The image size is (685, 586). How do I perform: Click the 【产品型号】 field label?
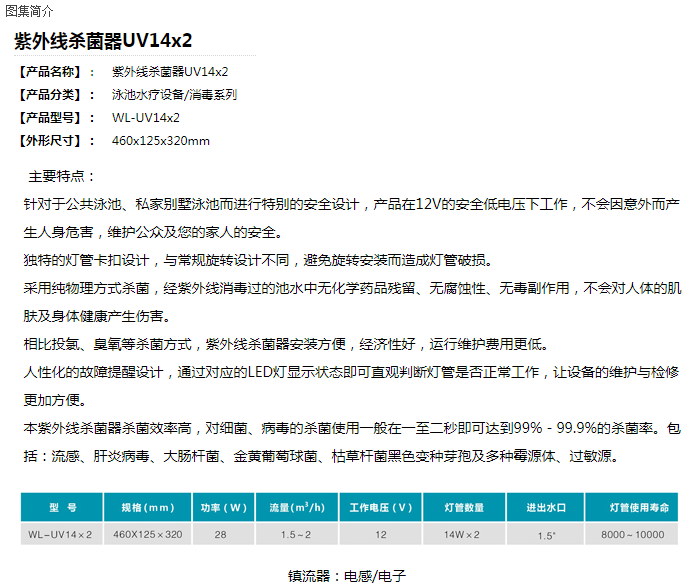tap(50, 118)
